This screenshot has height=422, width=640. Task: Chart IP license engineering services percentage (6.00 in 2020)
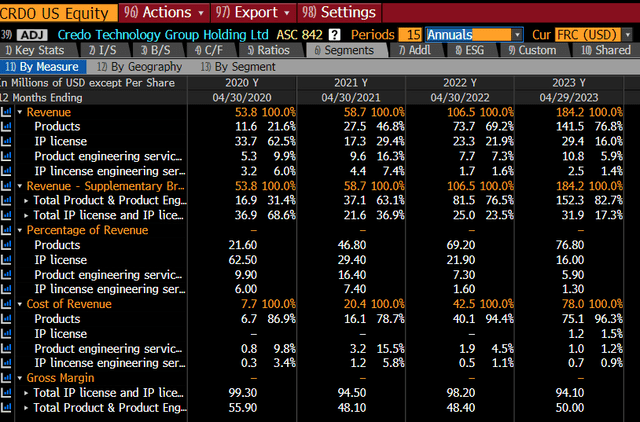pos(6,289)
